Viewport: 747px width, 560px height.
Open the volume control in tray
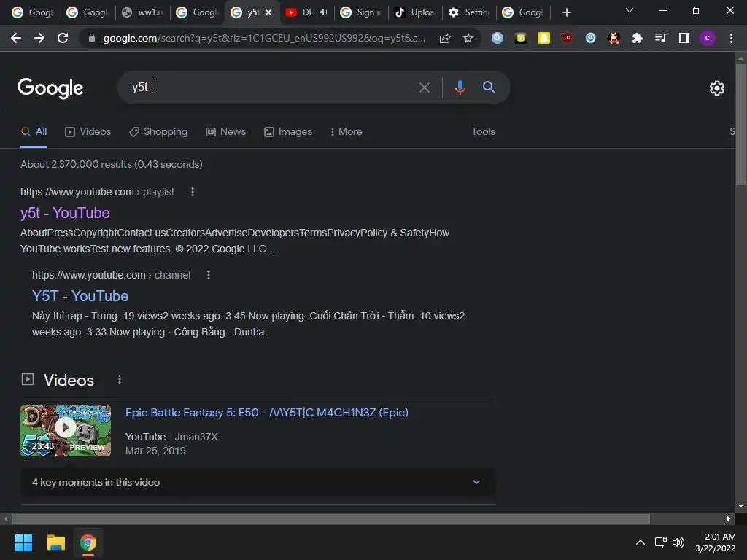(x=678, y=542)
